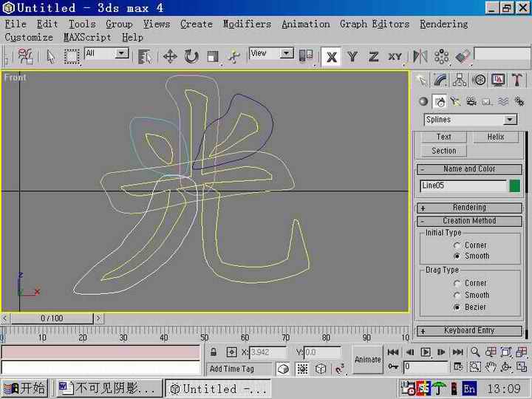The height and width of the screenshot is (399, 532).
Task: Expand the Keyboard Entry rollout
Action: click(x=469, y=331)
